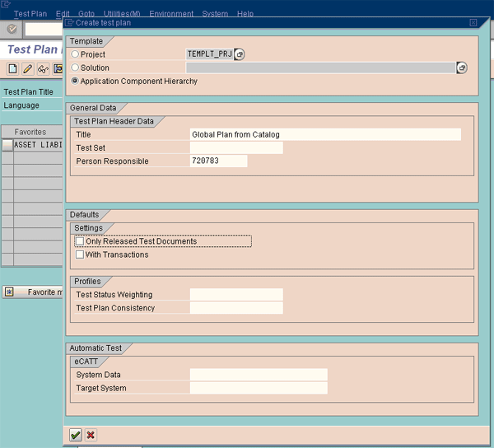This screenshot has width=494, height=448.
Task: Click the command field in the main toolbar
Action: click(44, 29)
